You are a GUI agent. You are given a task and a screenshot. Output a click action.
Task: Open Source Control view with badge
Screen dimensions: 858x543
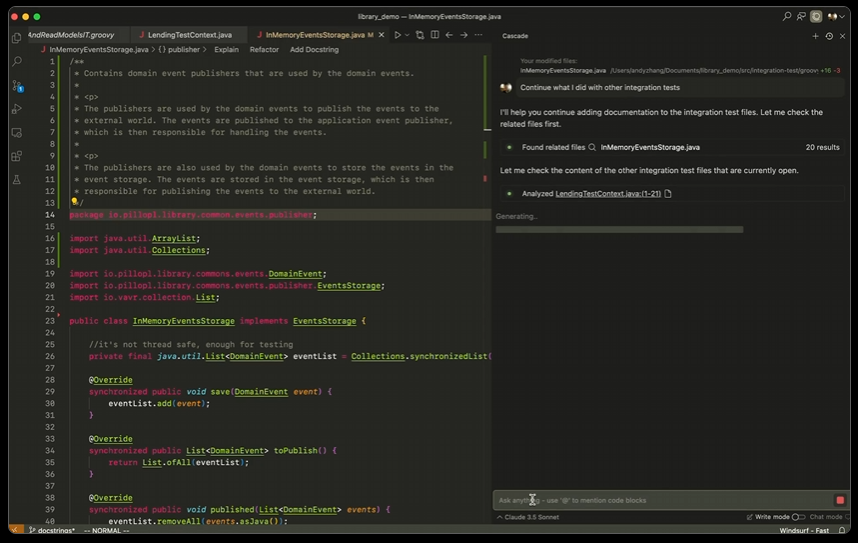[17, 85]
